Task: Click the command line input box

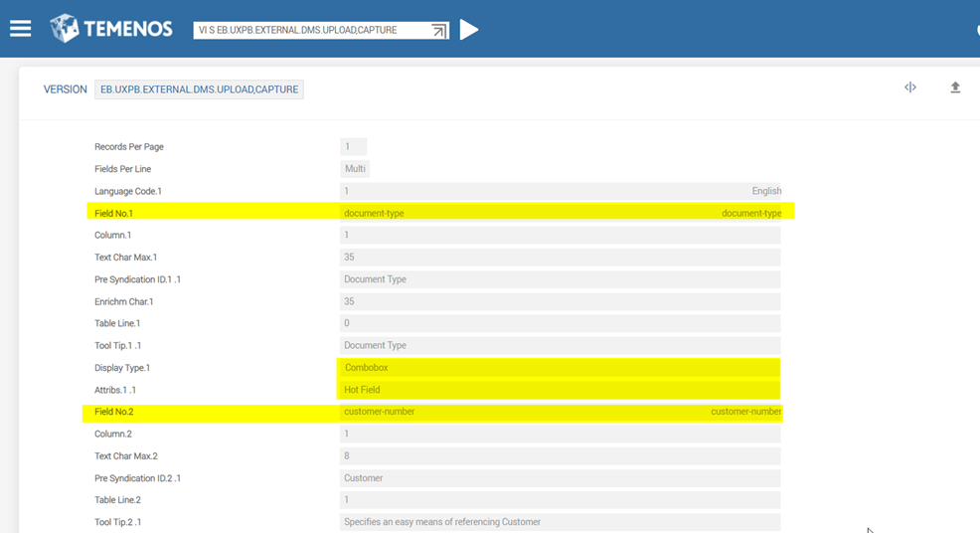Action: click(x=310, y=31)
